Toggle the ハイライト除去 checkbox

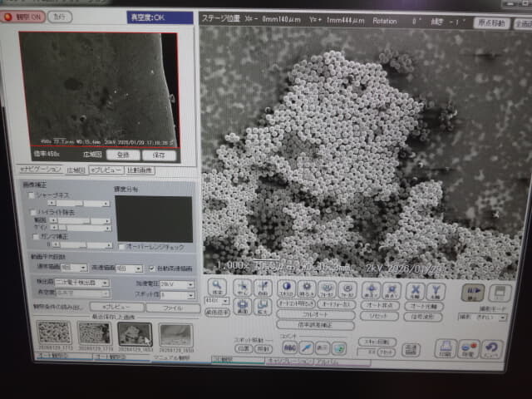click(x=32, y=213)
